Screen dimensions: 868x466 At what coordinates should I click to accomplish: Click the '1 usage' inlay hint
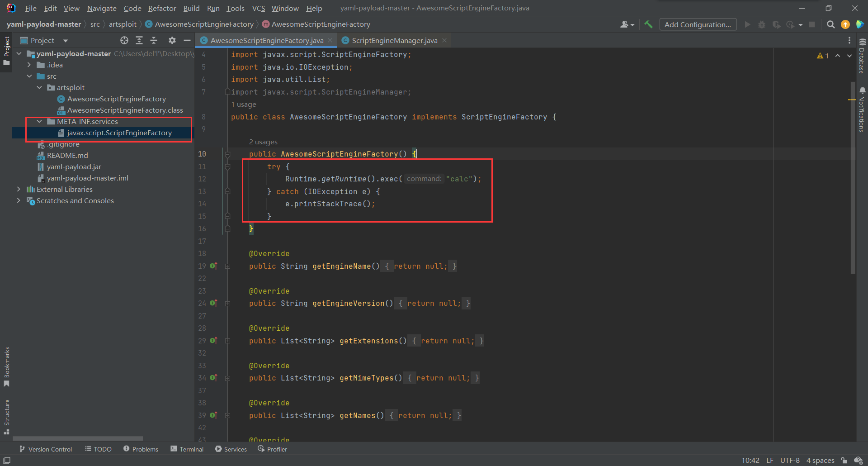(244, 105)
